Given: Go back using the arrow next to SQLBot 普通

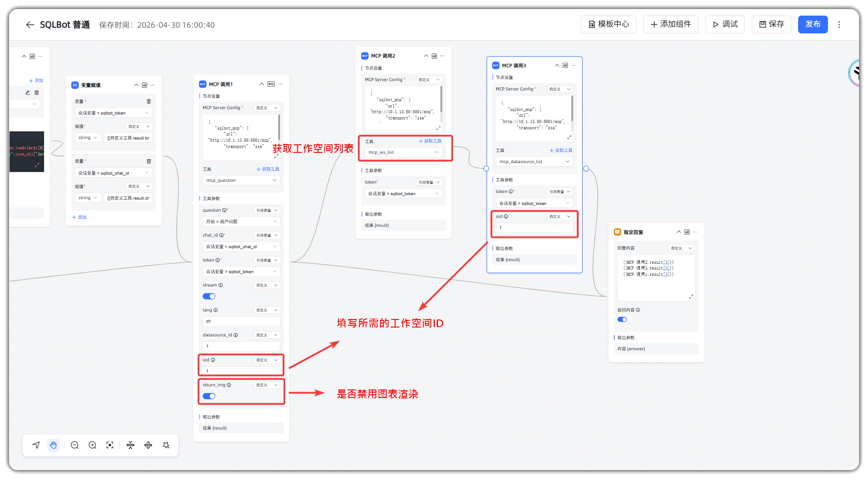Looking at the screenshot, I should click(x=30, y=25).
